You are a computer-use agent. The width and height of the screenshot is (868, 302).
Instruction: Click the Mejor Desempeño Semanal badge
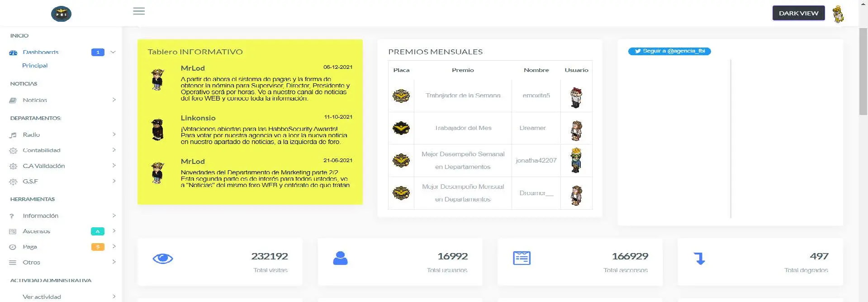401,160
